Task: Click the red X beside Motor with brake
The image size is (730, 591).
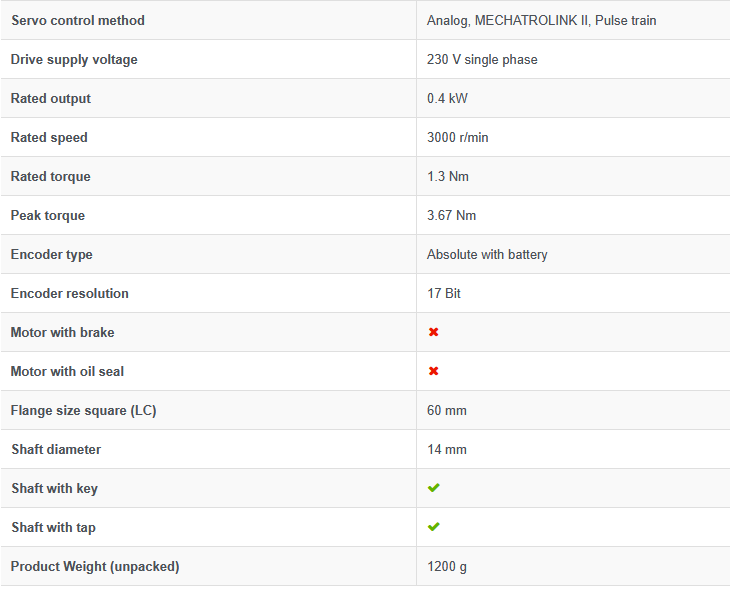Action: click(433, 332)
